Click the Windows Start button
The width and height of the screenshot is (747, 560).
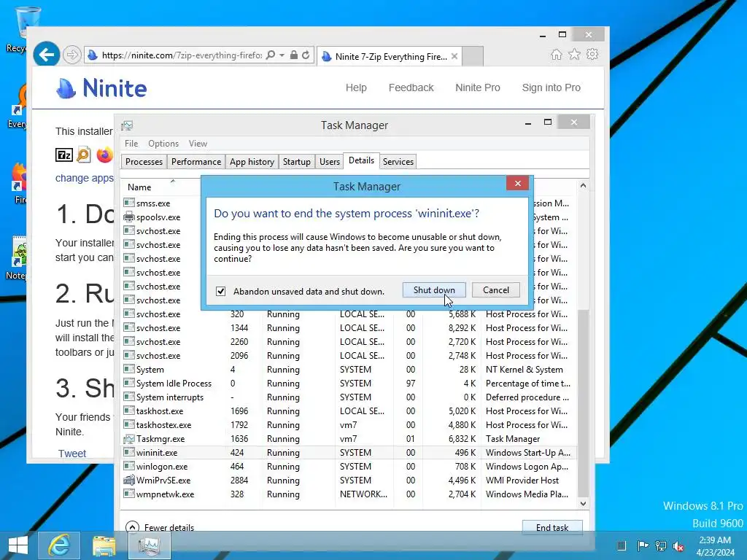(18, 545)
